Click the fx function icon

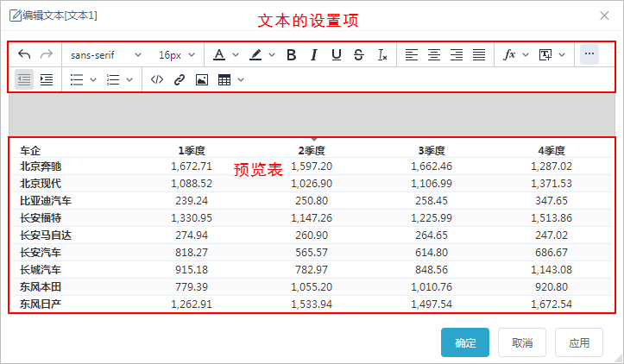(509, 54)
